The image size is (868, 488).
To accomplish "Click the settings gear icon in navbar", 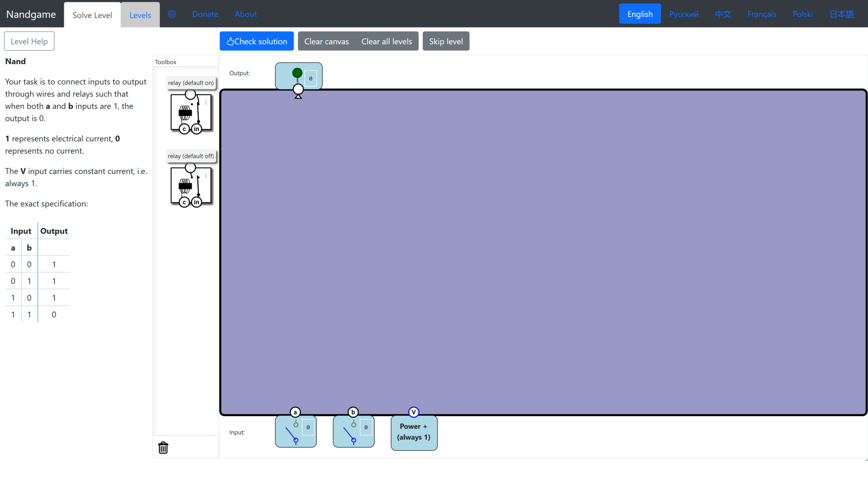I will 172,14.
